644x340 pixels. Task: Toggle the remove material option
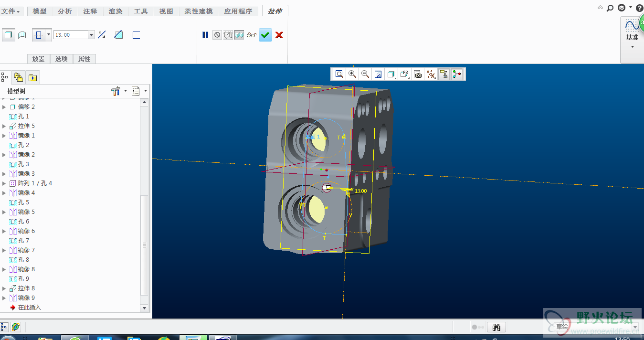[119, 35]
